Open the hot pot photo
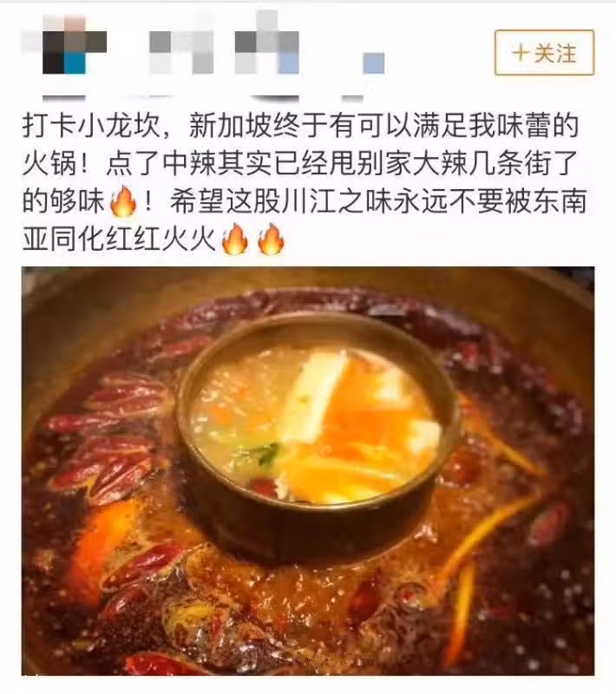This screenshot has height=694, width=616. pos(308,471)
